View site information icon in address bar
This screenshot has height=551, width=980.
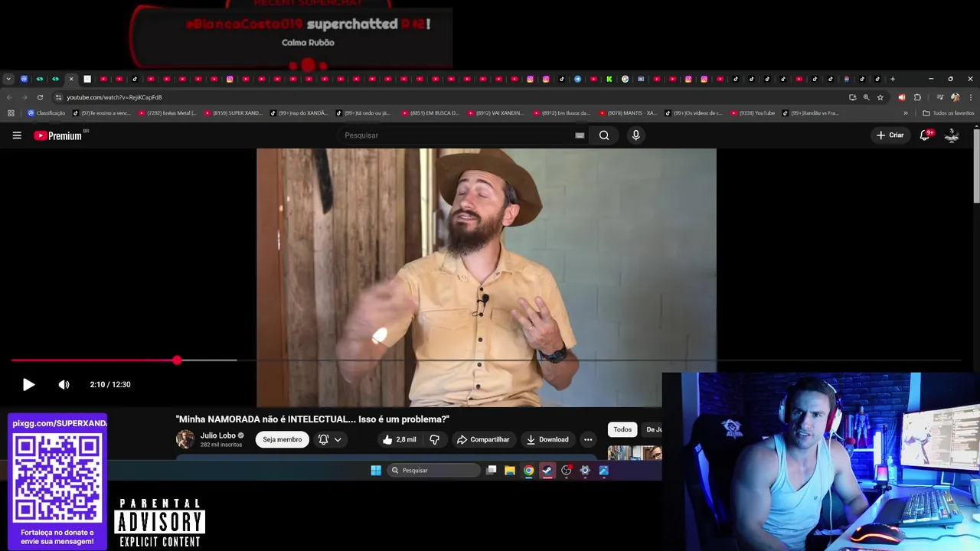click(58, 97)
